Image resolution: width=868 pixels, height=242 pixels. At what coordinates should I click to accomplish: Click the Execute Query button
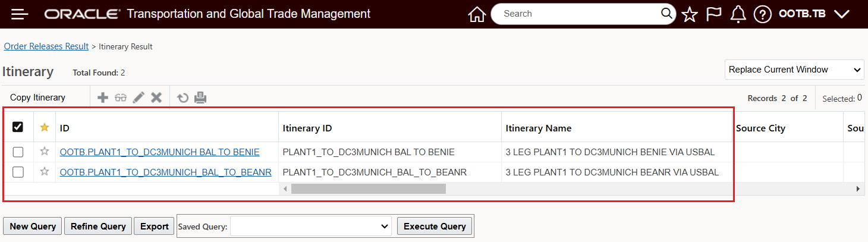[435, 226]
